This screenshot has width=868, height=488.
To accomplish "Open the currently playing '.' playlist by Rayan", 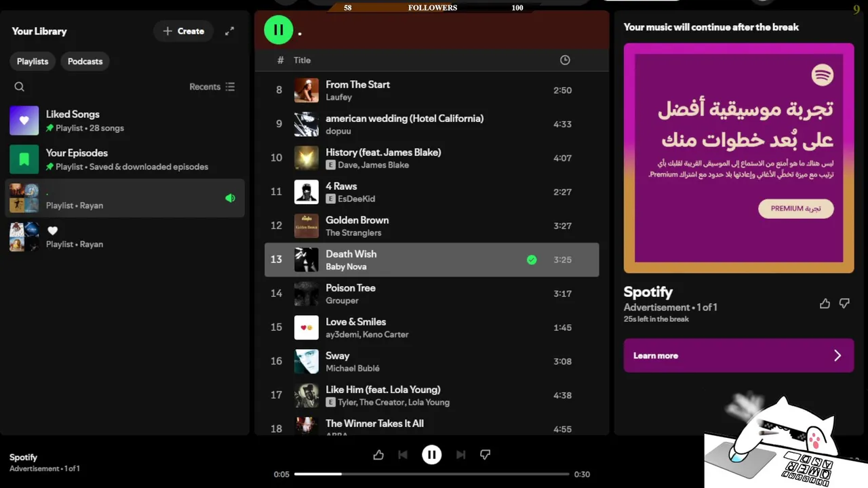I will click(x=125, y=198).
